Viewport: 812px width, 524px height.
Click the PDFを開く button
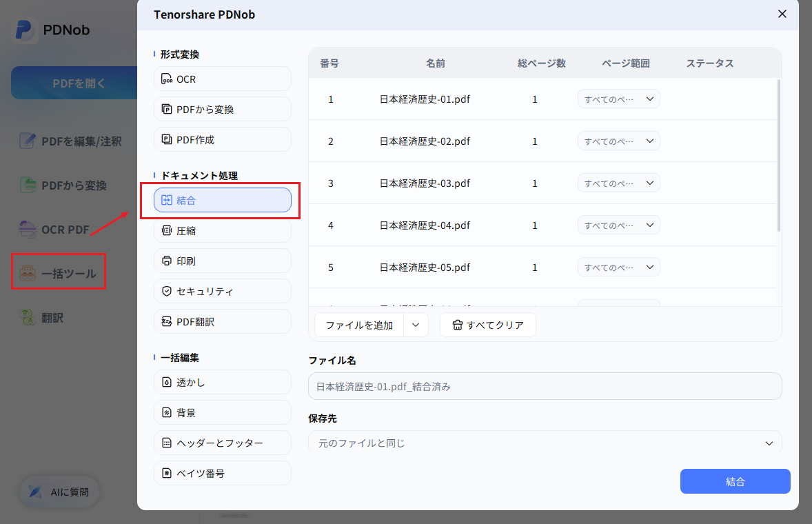point(74,83)
